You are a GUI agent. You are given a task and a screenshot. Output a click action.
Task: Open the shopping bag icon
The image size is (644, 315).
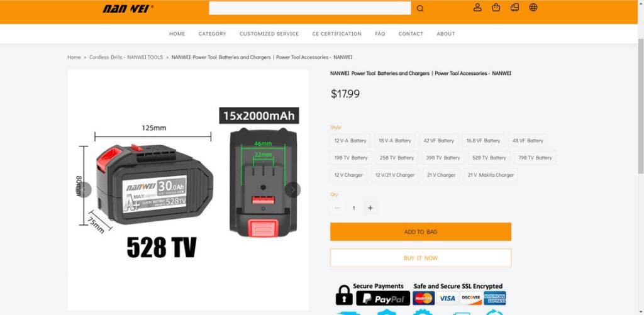tap(496, 8)
